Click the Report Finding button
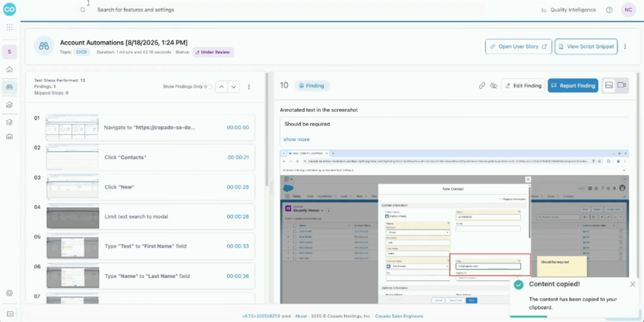This screenshot has width=644, height=322. [x=573, y=86]
